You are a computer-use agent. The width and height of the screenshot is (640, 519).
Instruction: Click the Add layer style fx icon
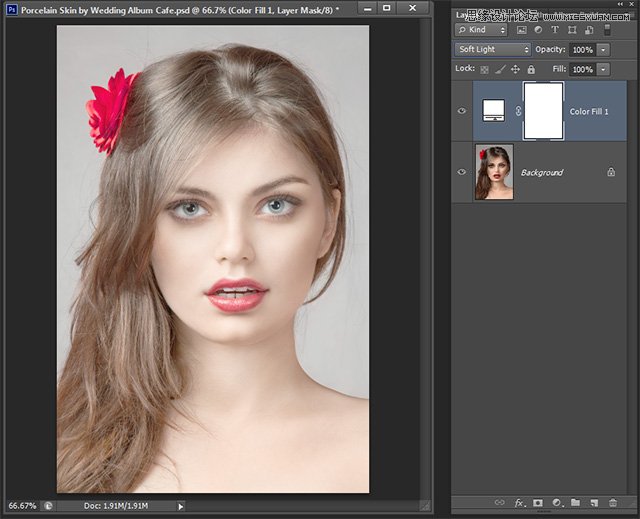pyautogui.click(x=520, y=502)
